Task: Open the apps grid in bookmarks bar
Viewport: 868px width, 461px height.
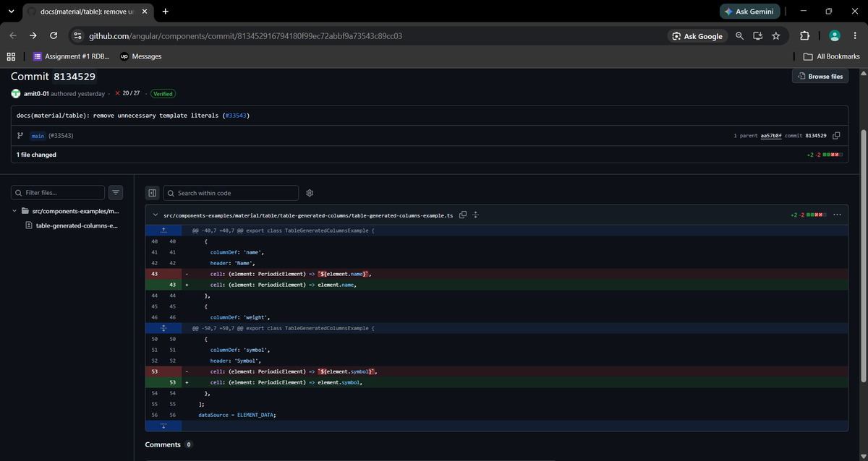Action: pyautogui.click(x=11, y=56)
